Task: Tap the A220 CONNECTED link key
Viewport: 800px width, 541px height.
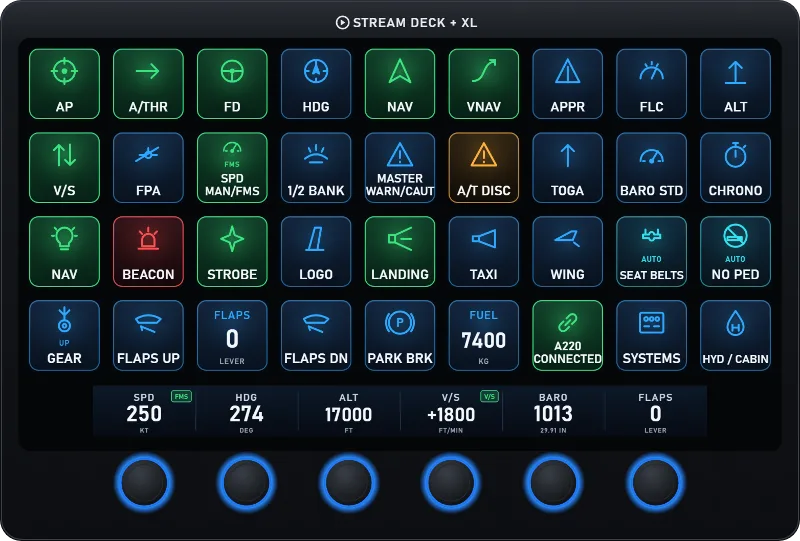Action: click(x=567, y=335)
